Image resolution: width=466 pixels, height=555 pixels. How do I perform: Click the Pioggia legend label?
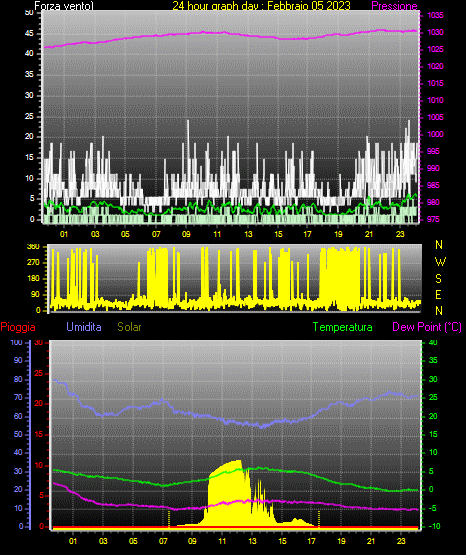[18, 327]
